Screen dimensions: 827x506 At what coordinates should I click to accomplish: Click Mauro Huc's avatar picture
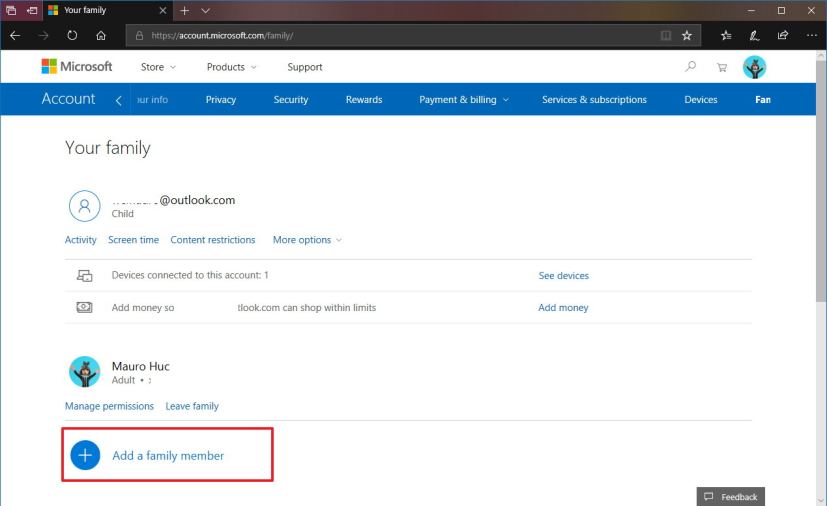coord(84,371)
